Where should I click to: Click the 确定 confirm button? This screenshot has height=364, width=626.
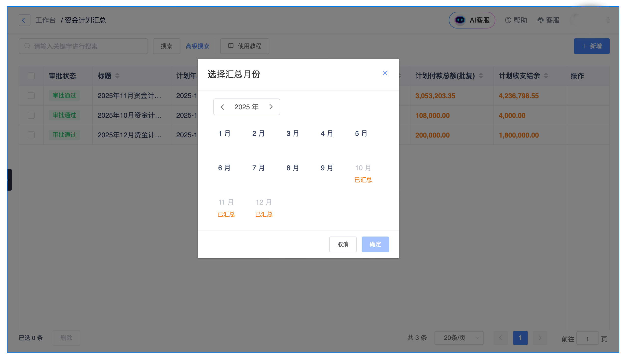click(x=375, y=244)
